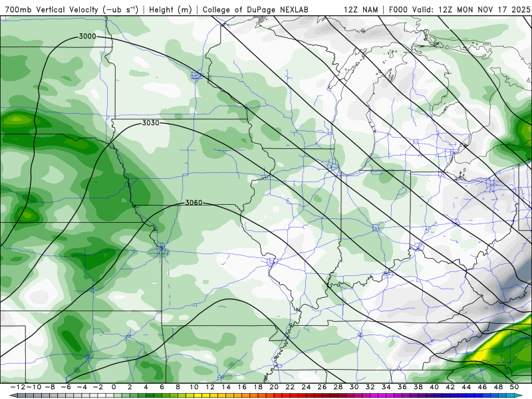
Task: Click the 28 value on the color scale
Action: pyautogui.click(x=338, y=387)
